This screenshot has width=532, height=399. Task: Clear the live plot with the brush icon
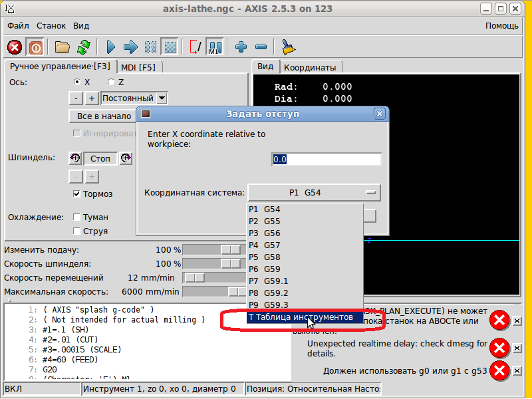coord(289,47)
